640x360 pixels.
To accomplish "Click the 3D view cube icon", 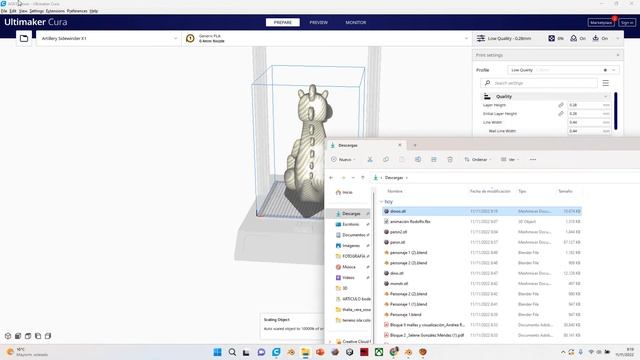I will [8, 336].
